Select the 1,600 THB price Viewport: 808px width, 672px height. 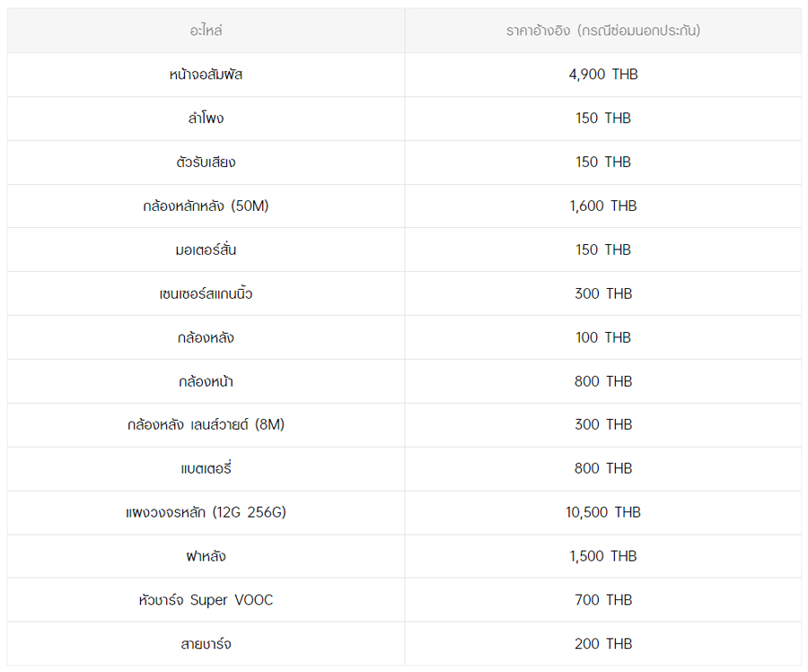(602, 206)
